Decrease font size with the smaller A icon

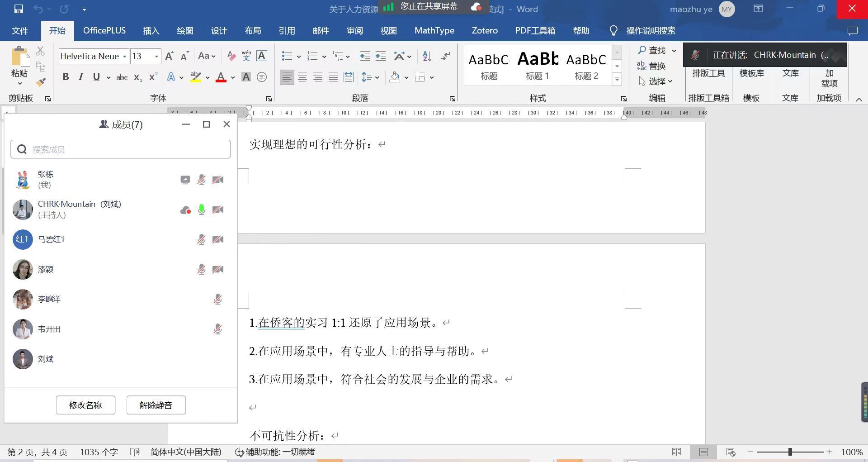click(184, 56)
